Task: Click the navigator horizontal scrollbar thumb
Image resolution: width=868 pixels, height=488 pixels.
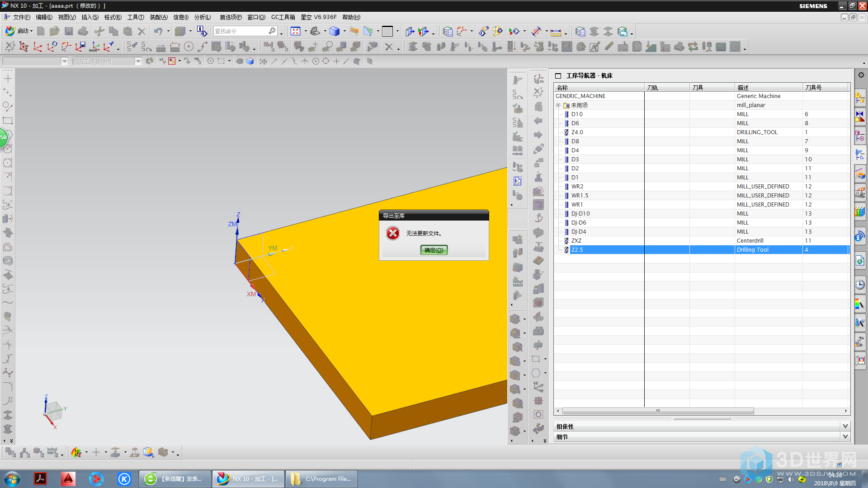Action: (x=658, y=411)
